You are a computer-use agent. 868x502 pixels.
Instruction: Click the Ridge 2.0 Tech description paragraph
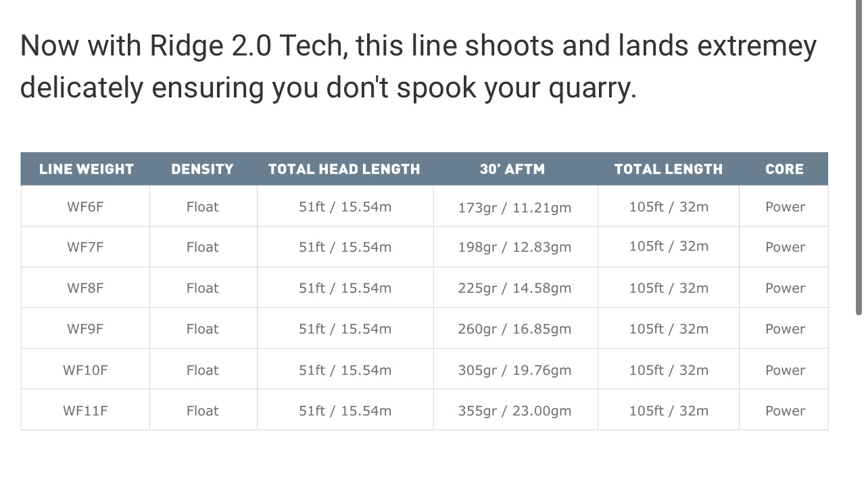pyautogui.click(x=418, y=67)
